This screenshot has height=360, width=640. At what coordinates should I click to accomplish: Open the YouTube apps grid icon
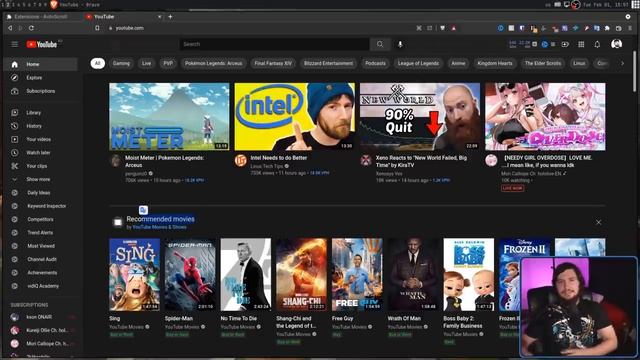(581, 44)
